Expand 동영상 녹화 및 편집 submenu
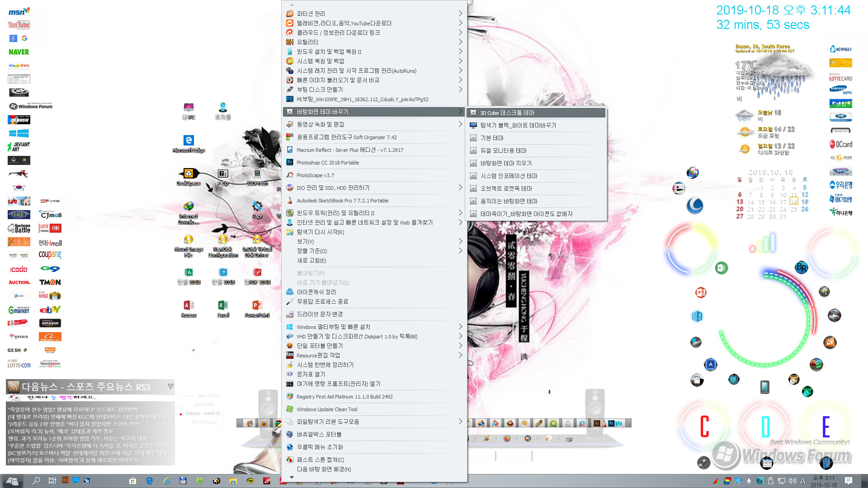This screenshot has width=868, height=488. click(374, 124)
